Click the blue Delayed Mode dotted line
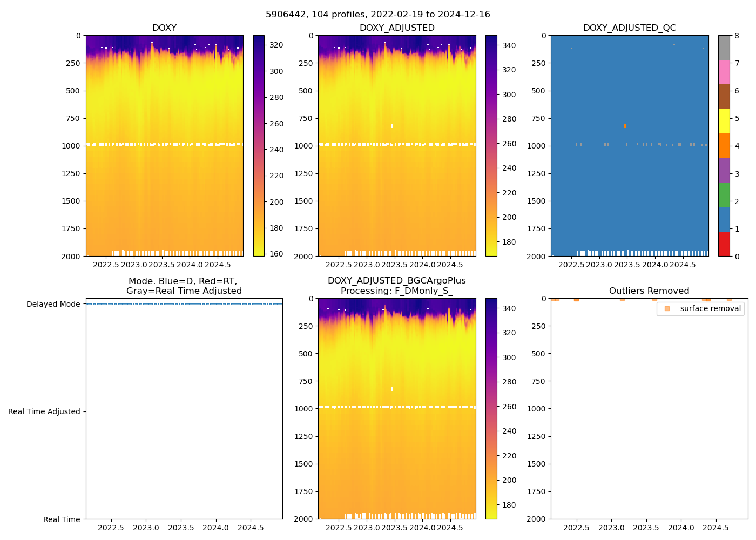 click(184, 304)
